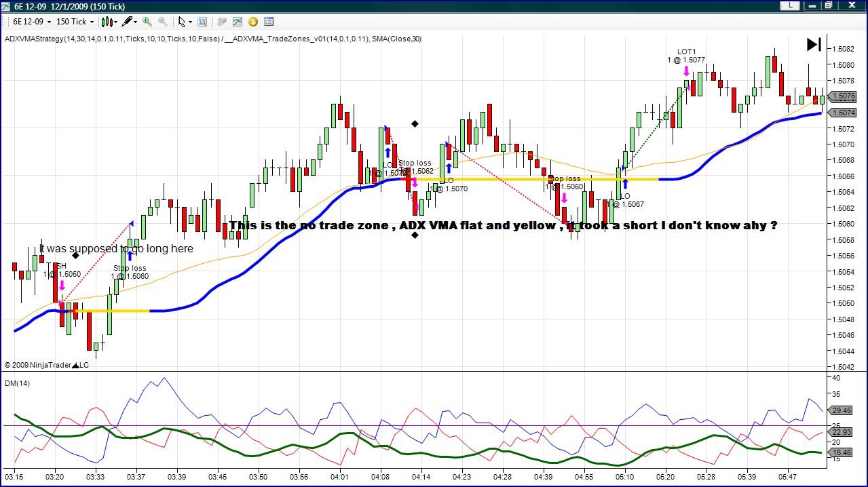The image size is (868, 487).
Task: Click the data box icon in the toolbar
Action: click(202, 22)
